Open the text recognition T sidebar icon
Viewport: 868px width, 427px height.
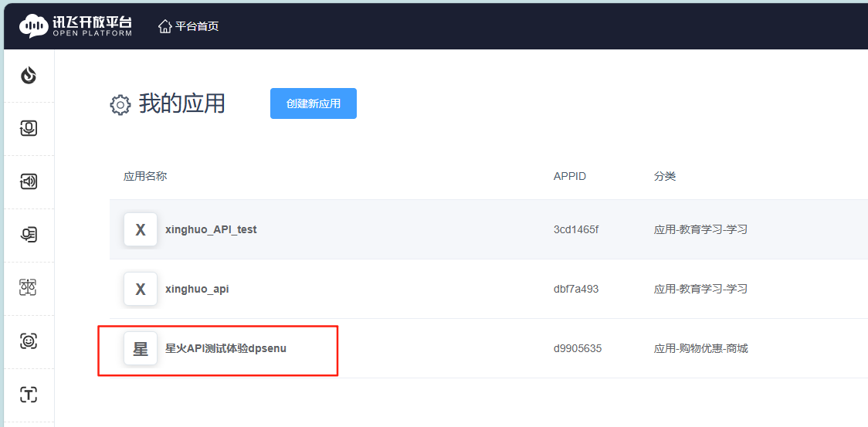pyautogui.click(x=29, y=395)
